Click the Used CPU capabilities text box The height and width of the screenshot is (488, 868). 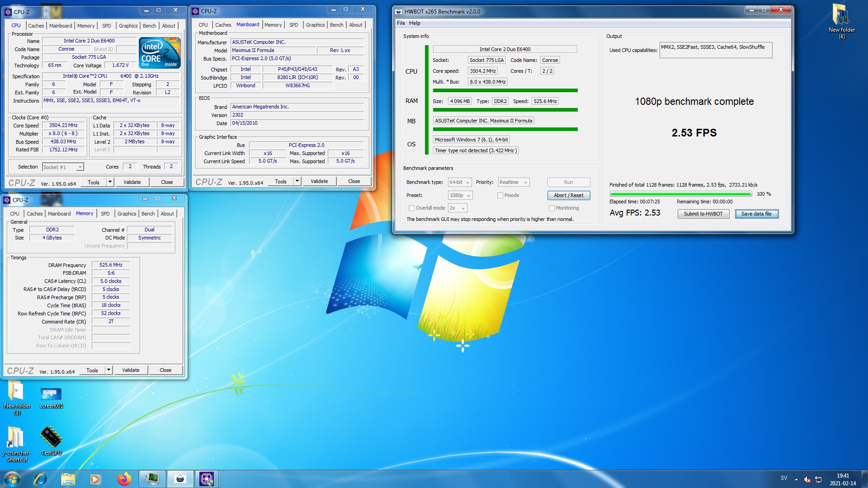click(716, 50)
